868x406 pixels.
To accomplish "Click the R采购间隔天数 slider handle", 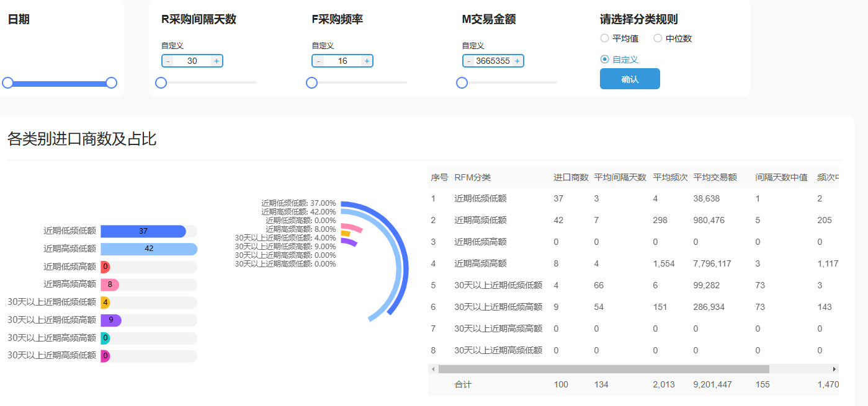I will [161, 82].
